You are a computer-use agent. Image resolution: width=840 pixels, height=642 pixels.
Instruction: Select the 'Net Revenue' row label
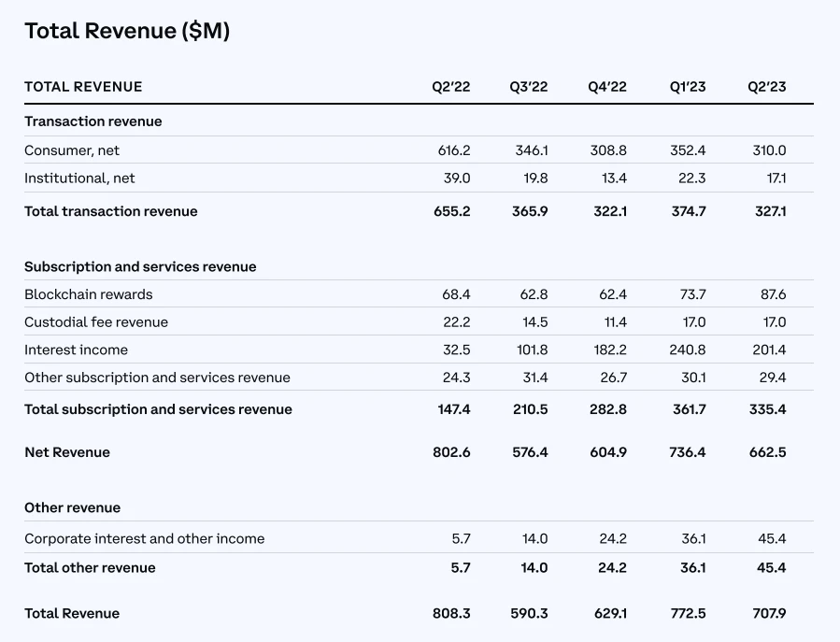[67, 452]
